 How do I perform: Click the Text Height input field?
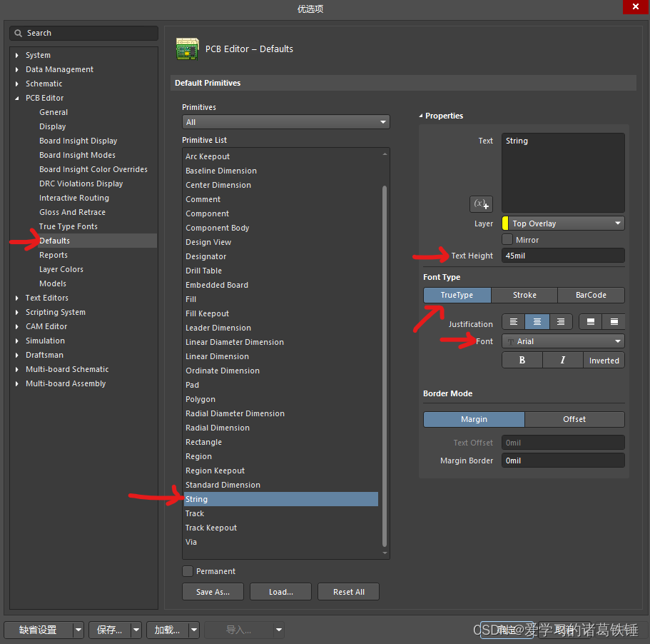[x=563, y=256]
